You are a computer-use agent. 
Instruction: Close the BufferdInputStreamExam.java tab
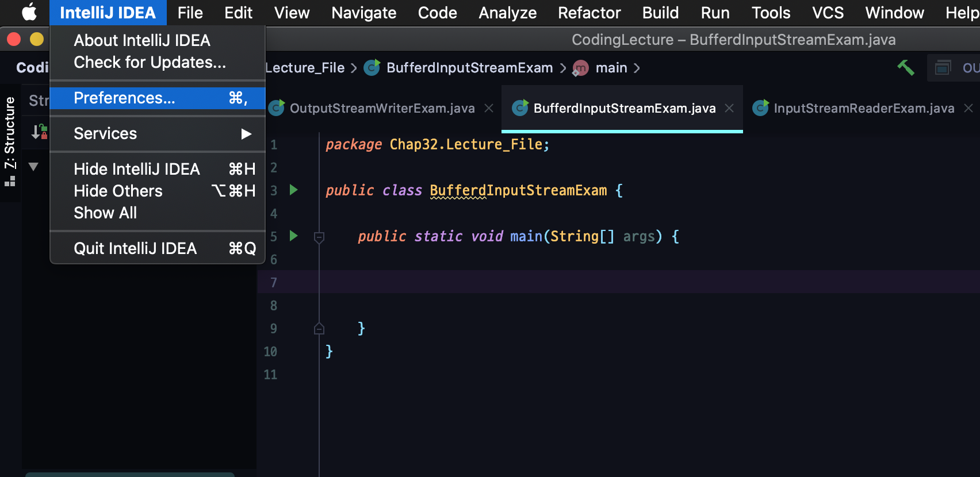tap(729, 108)
